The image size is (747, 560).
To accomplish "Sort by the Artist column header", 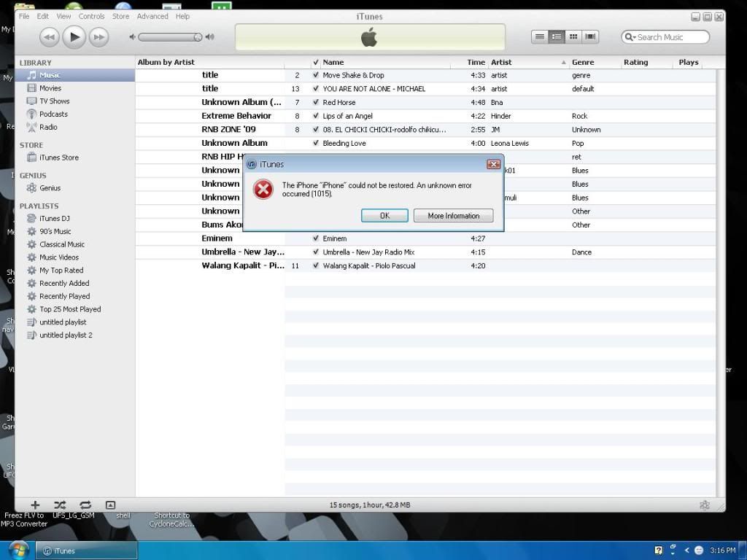I will tap(528, 63).
